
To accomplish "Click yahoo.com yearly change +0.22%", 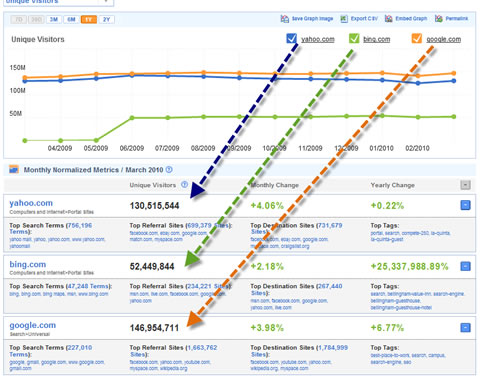I will click(387, 206).
